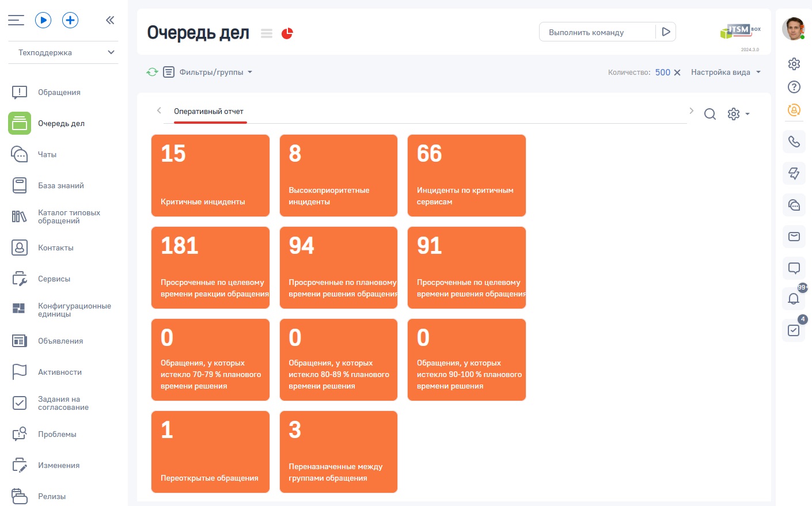
Task: Open the help question mark icon
Action: point(794,87)
